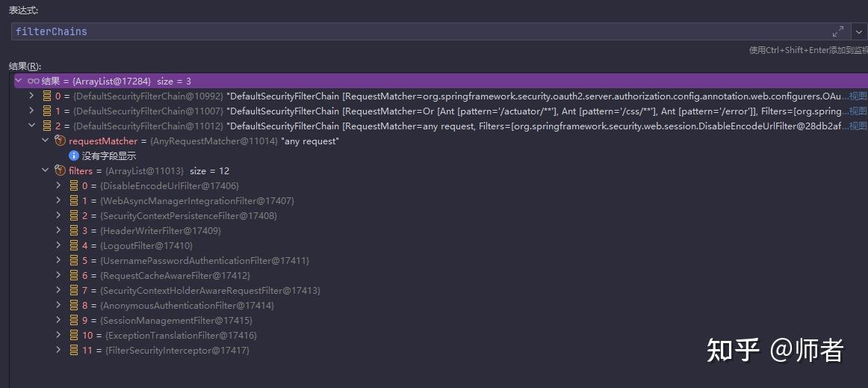Select the text {ExceptionTranslationFilter@17416}
This screenshot has height=388, width=868.
point(181,336)
